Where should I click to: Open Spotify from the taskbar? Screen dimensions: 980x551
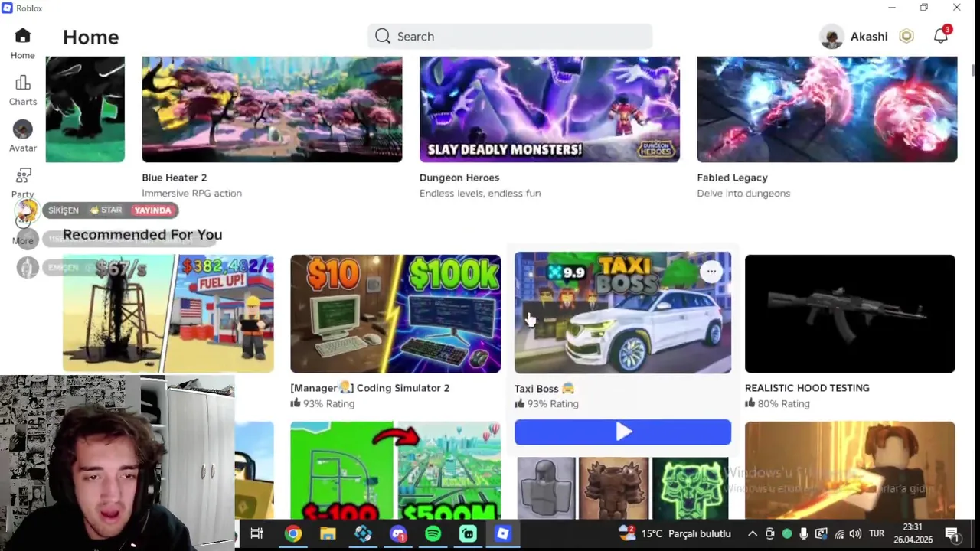pos(433,533)
